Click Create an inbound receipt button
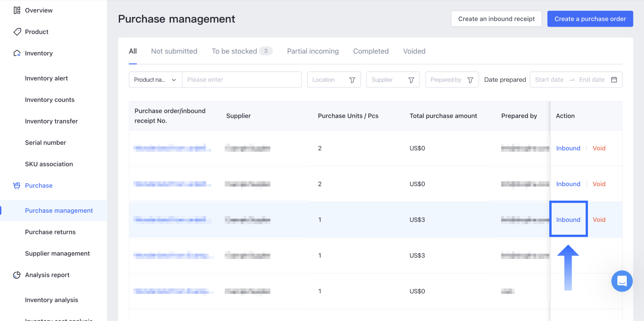 (496, 19)
